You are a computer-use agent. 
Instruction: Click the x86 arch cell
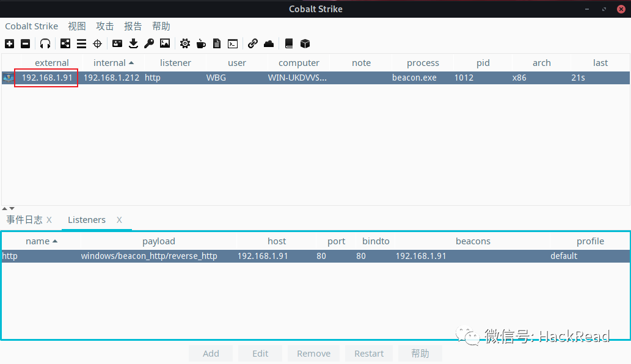519,78
